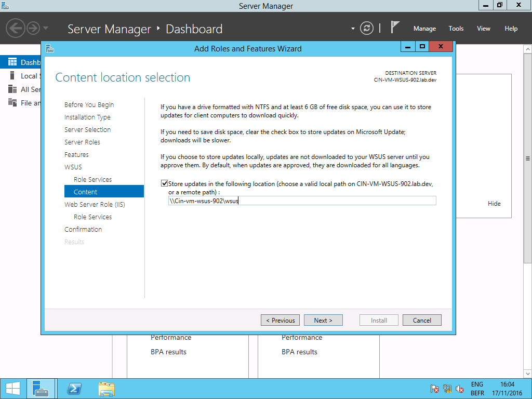This screenshot has height=399, width=532.
Task: Minimize the Add Roles wizard
Action: pos(408,46)
